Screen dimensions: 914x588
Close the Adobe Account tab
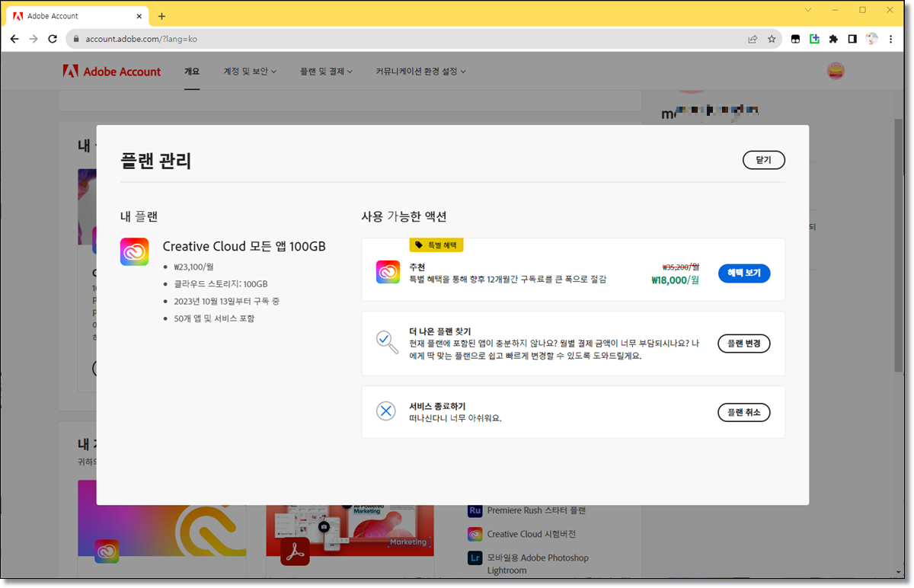click(140, 16)
